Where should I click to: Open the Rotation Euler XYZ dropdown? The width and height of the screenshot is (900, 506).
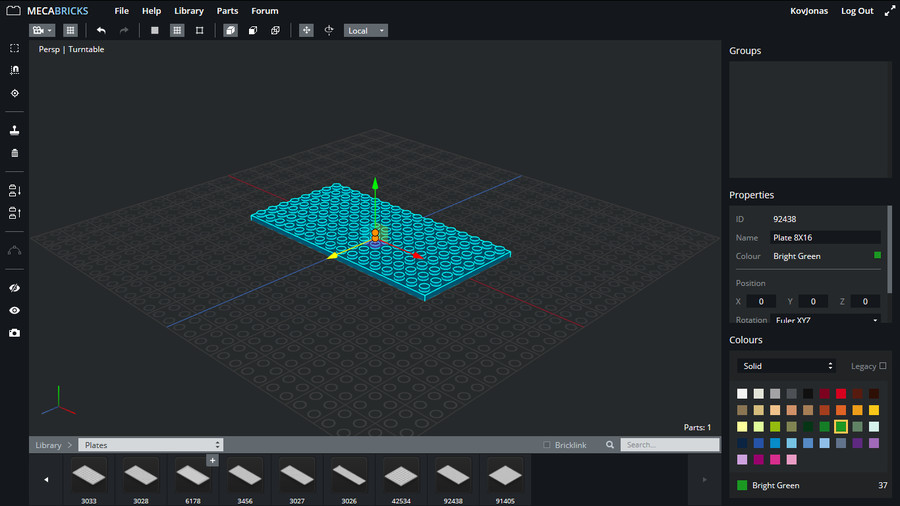pyautogui.click(x=826, y=320)
